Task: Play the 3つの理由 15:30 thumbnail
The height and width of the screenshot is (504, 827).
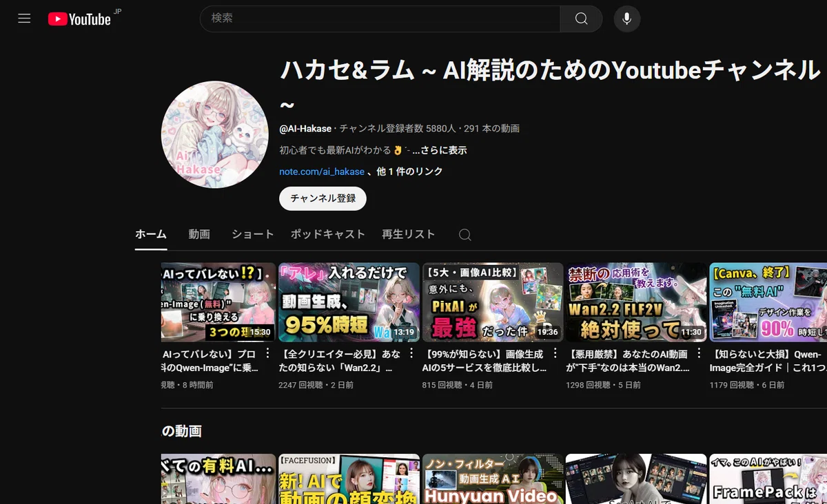Action: pos(218,302)
